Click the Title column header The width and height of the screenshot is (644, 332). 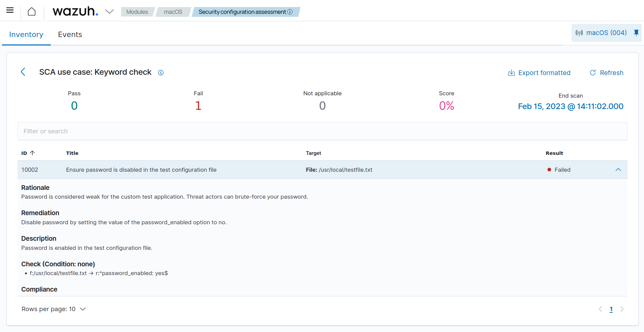coord(72,153)
